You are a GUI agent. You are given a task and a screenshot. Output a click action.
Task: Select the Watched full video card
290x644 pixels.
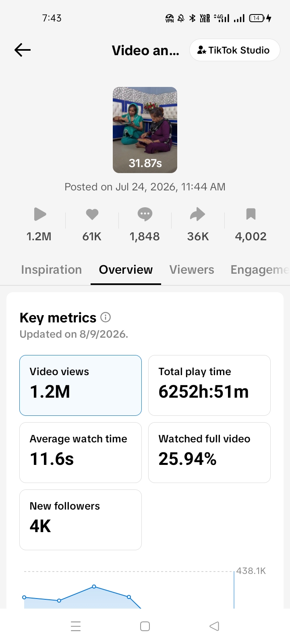click(x=209, y=452)
